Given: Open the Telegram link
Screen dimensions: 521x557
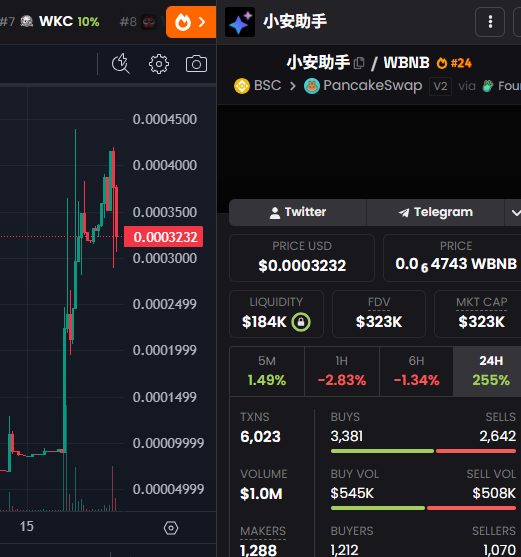Looking at the screenshot, I should coord(435,212).
